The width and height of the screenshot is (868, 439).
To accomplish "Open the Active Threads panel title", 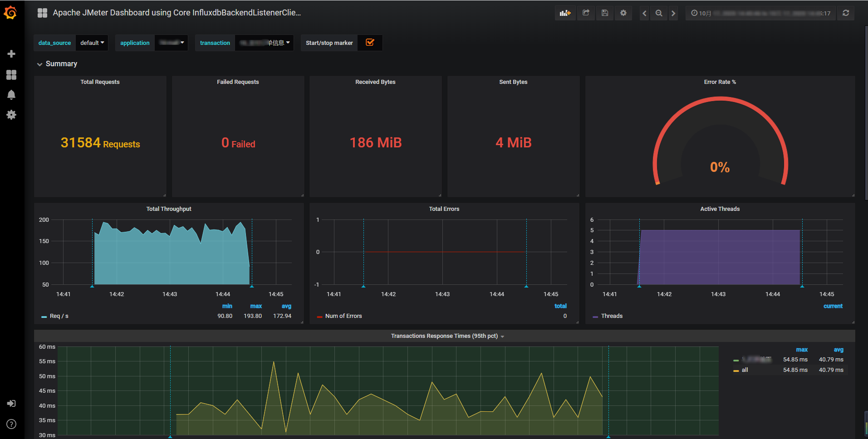I will (720, 209).
